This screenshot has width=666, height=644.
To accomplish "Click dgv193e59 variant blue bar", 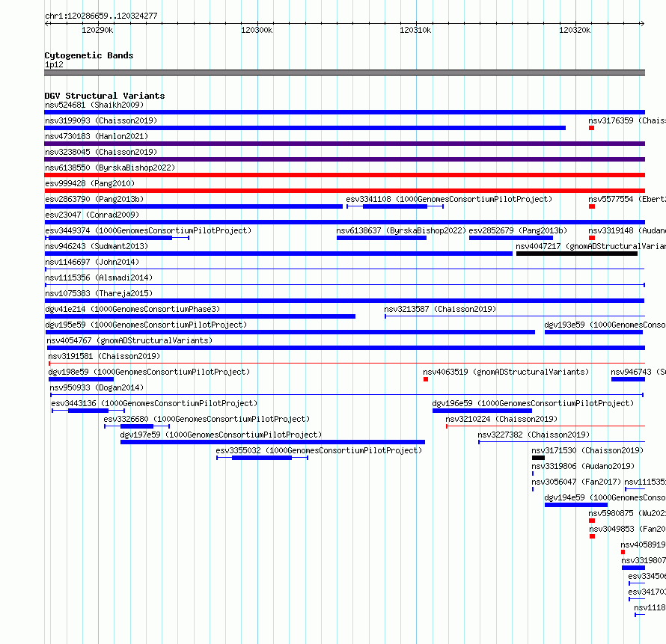I will (x=593, y=332).
